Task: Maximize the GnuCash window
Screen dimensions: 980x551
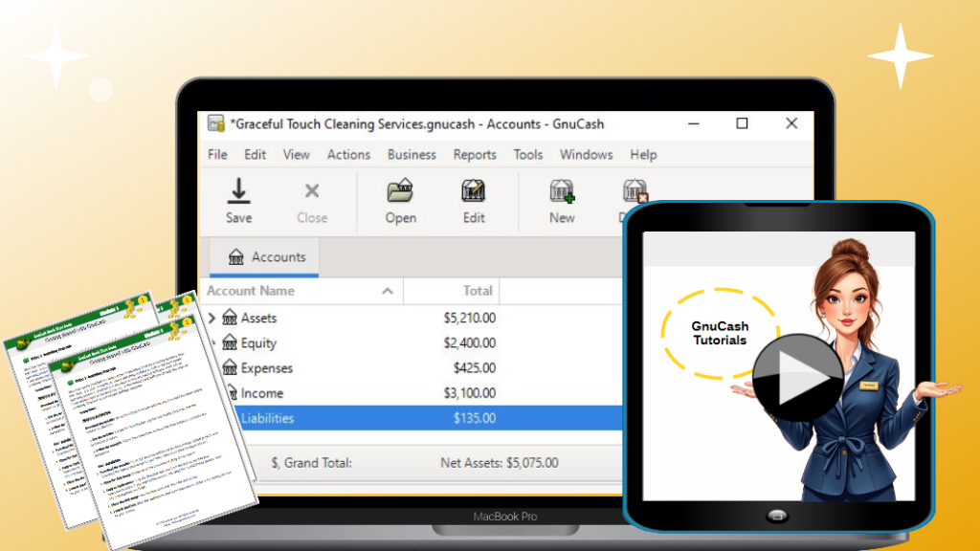Action: (742, 123)
